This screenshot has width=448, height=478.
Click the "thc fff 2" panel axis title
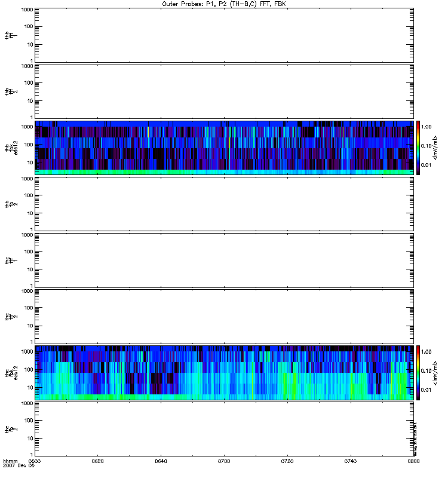(x=11, y=317)
